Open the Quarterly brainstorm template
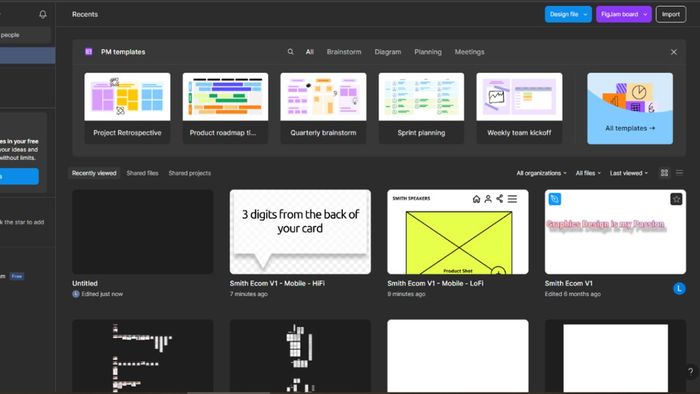The height and width of the screenshot is (394, 700). pos(323,108)
